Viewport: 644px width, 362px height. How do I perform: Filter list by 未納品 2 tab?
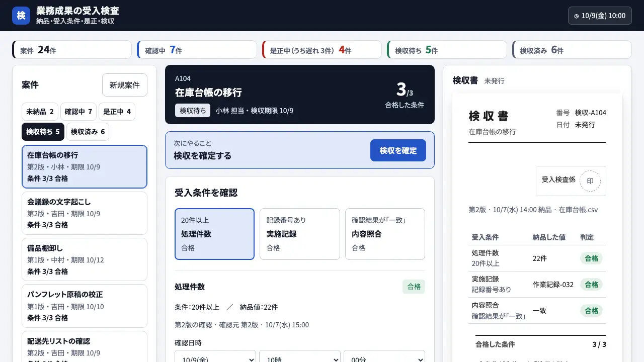(40, 112)
